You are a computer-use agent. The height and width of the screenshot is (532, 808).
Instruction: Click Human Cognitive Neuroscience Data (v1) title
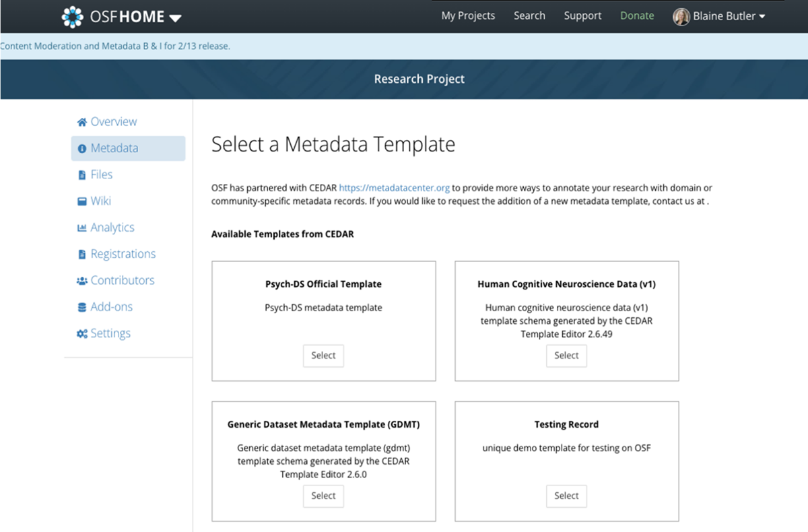pyautogui.click(x=566, y=284)
